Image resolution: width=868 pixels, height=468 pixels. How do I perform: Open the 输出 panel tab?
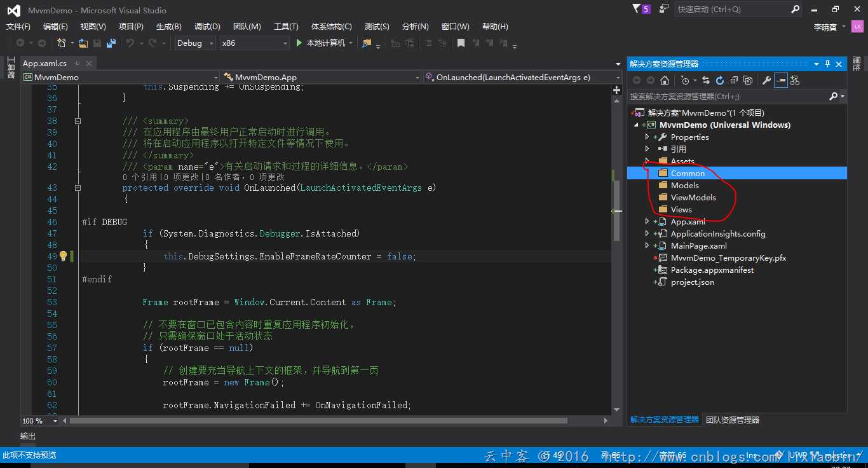tap(28, 436)
